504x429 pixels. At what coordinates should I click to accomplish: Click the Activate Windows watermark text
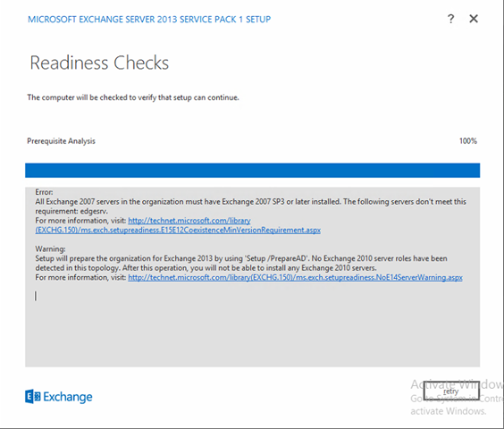tap(457, 384)
